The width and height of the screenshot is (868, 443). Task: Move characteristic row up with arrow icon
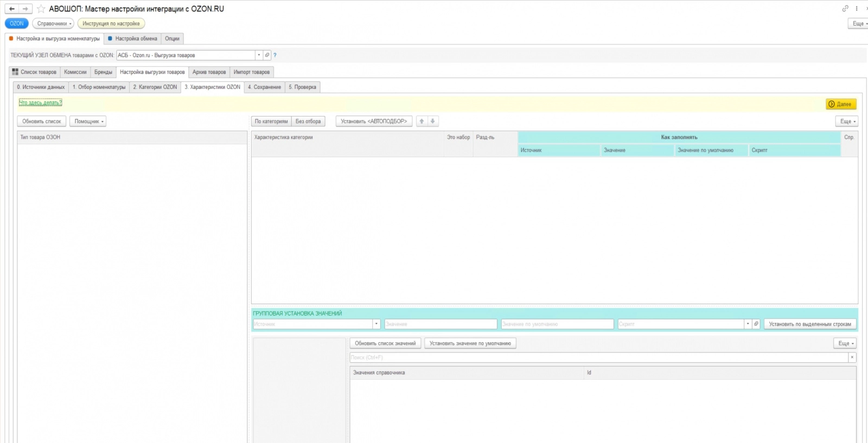coord(422,121)
